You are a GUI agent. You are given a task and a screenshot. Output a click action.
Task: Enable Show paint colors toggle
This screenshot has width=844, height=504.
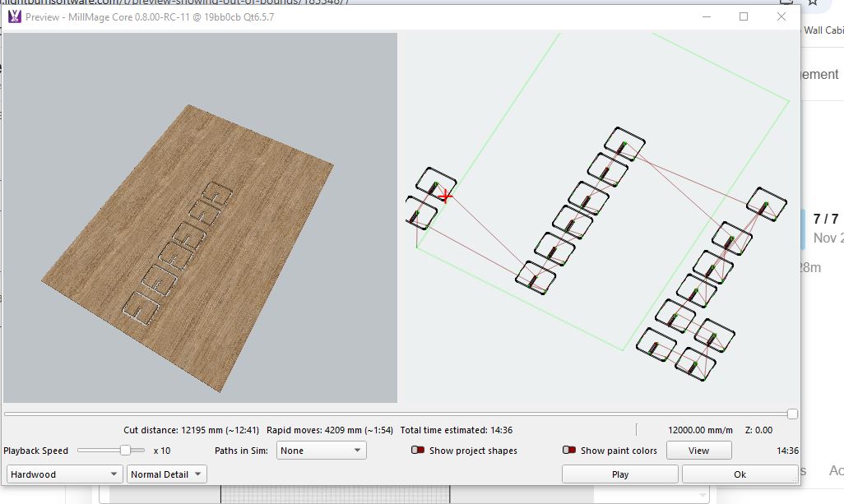[x=569, y=451]
